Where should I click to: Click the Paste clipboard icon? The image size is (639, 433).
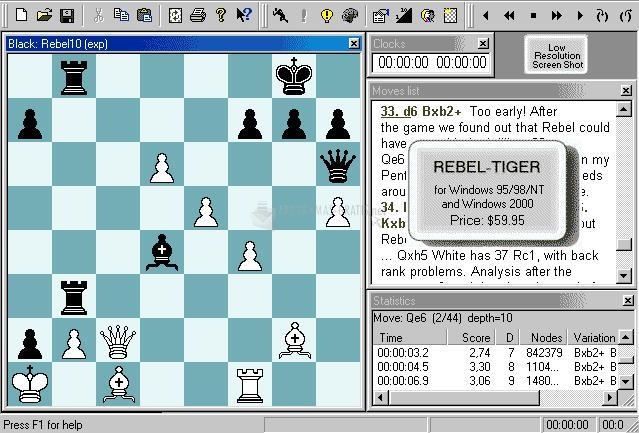click(x=144, y=15)
